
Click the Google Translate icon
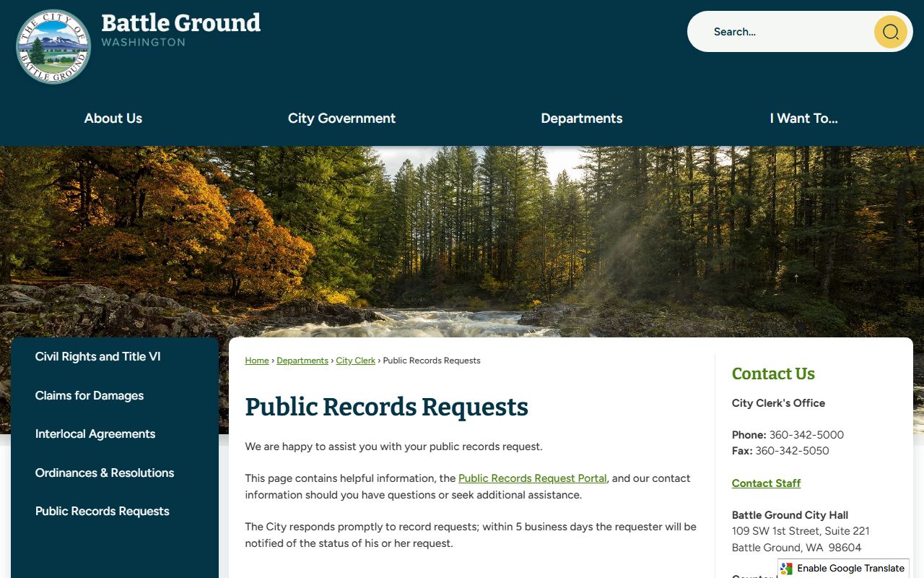(787, 569)
